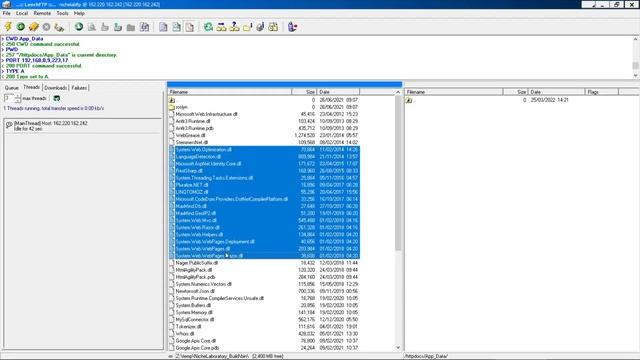Screen dimensions: 640x360
Task: Increase max threads with the up spinner arrow
Action: point(18,96)
